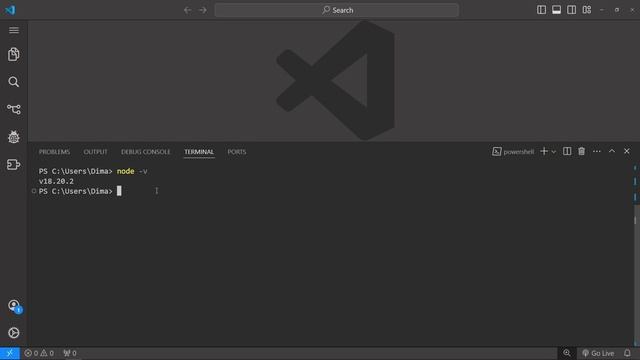Kill terminal with trash icon
Viewport: 640px width, 360px height.
582,151
